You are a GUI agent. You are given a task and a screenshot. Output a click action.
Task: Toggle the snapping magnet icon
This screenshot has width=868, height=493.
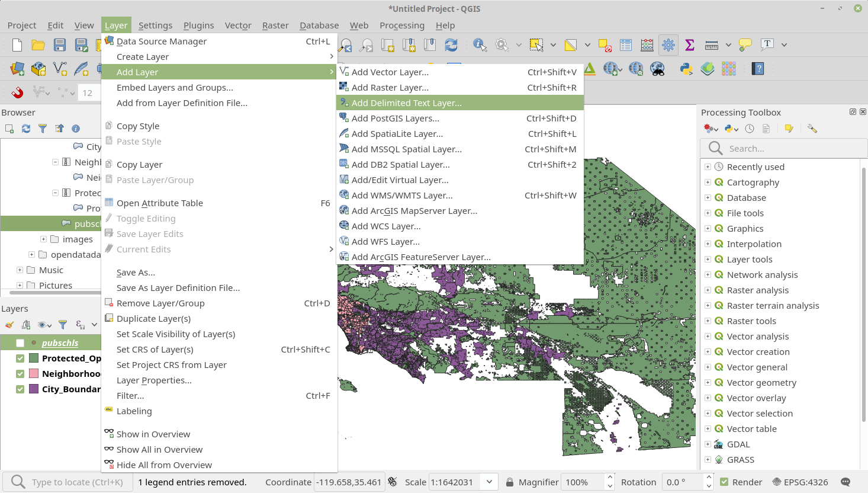(17, 92)
